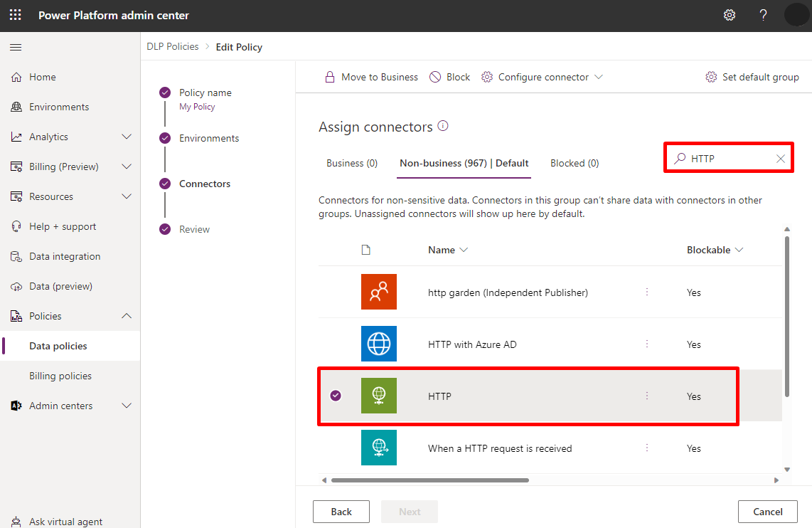Sort by Blockable column header
This screenshot has height=528, width=812.
[715, 250]
